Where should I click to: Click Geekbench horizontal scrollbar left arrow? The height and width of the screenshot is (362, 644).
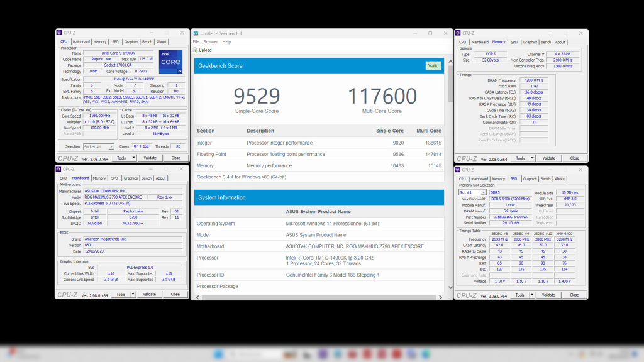click(198, 297)
